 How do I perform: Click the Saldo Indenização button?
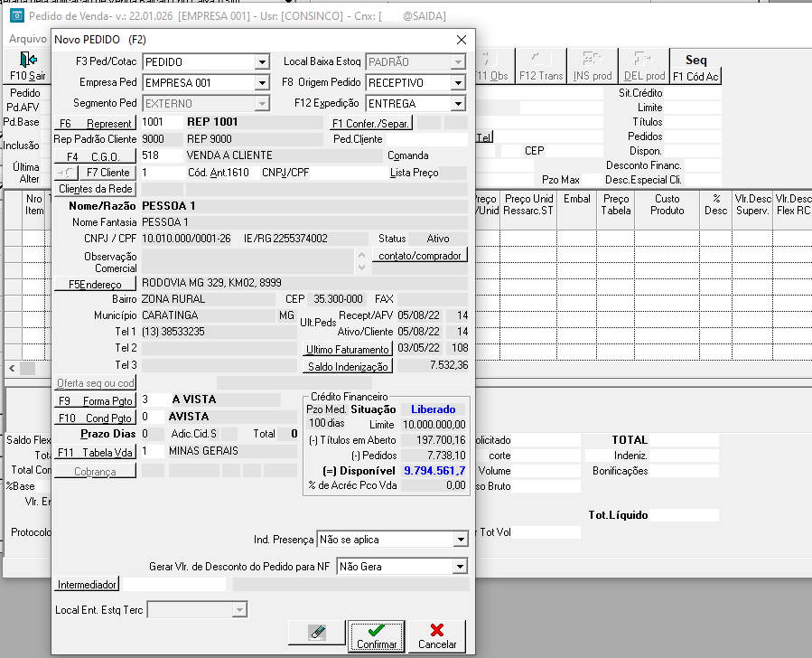348,366
